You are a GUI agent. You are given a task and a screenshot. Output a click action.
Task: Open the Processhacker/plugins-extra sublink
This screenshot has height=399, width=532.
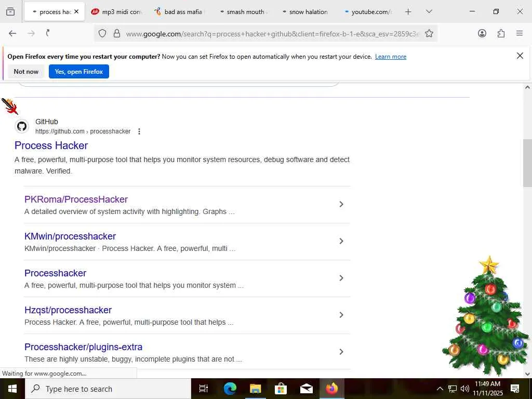point(83,347)
